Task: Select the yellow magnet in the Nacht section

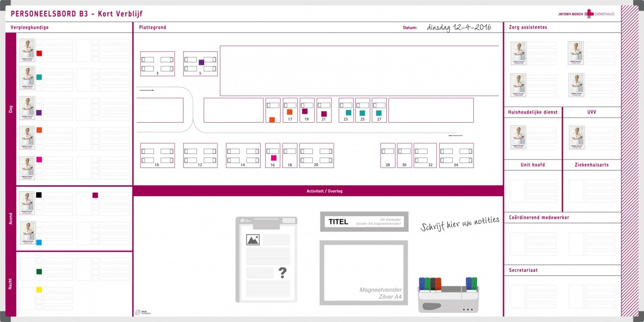Action: click(39, 289)
